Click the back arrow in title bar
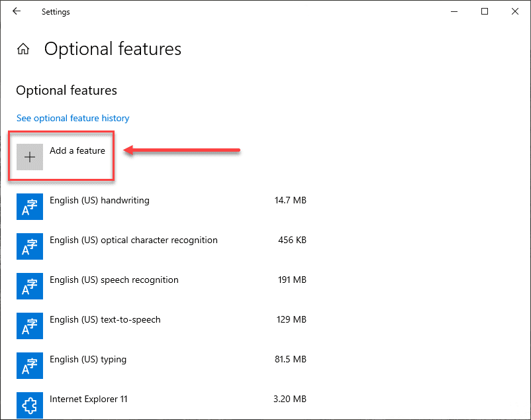This screenshot has width=531, height=420. (x=17, y=11)
